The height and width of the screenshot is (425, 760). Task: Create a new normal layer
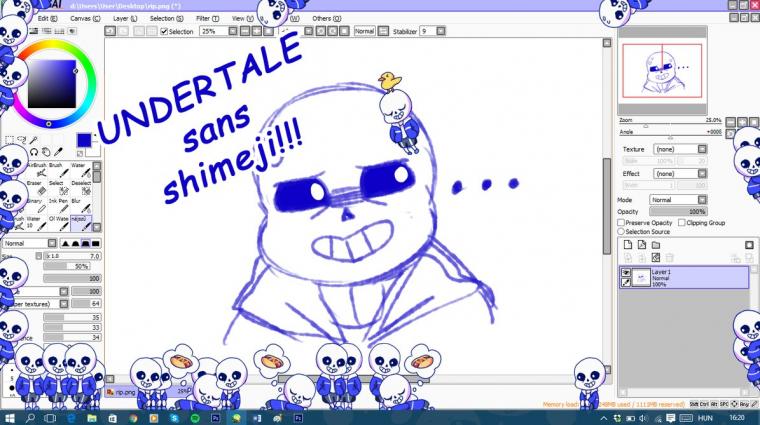point(628,245)
